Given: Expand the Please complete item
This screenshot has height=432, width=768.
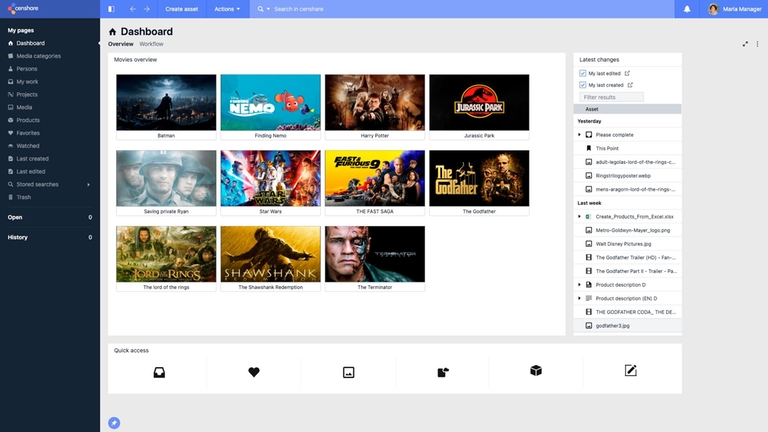Looking at the screenshot, I should [x=579, y=135].
